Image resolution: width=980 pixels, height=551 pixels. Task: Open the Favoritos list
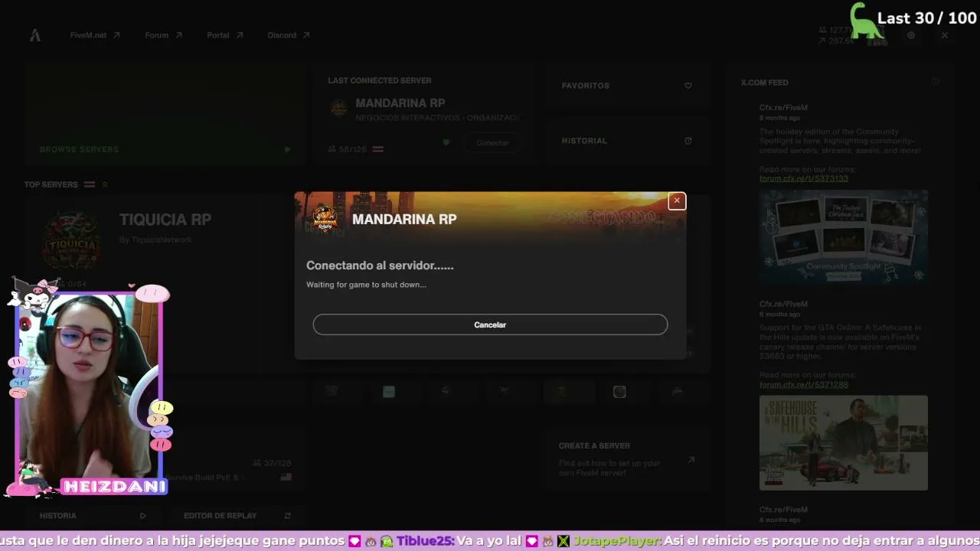click(x=626, y=86)
